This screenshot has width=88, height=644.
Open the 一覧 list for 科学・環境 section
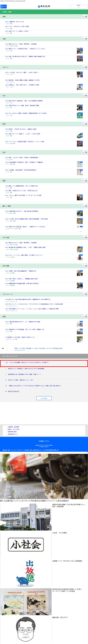pos(85,266)
